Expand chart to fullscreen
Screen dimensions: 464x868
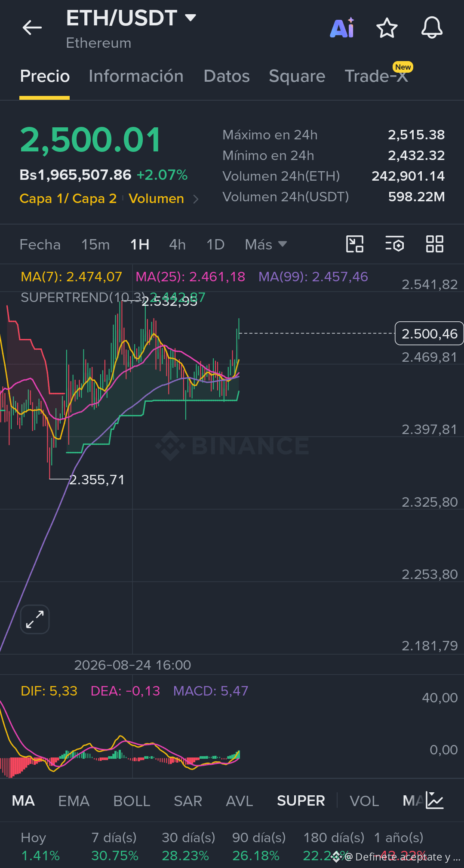coord(35,619)
